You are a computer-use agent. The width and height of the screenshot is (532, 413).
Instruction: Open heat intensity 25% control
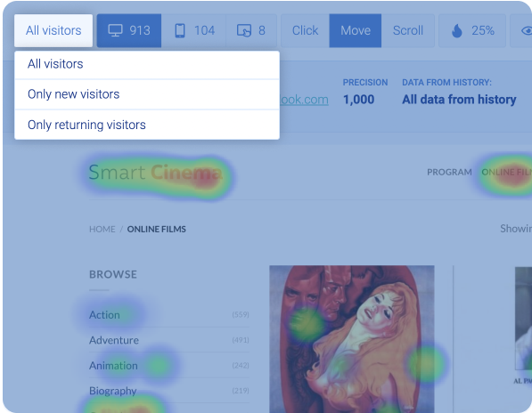pyautogui.click(x=472, y=30)
